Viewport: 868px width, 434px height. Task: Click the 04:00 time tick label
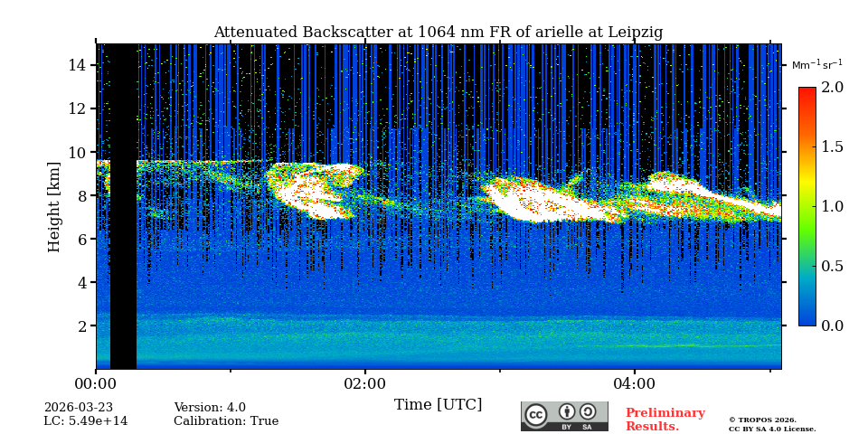click(635, 384)
